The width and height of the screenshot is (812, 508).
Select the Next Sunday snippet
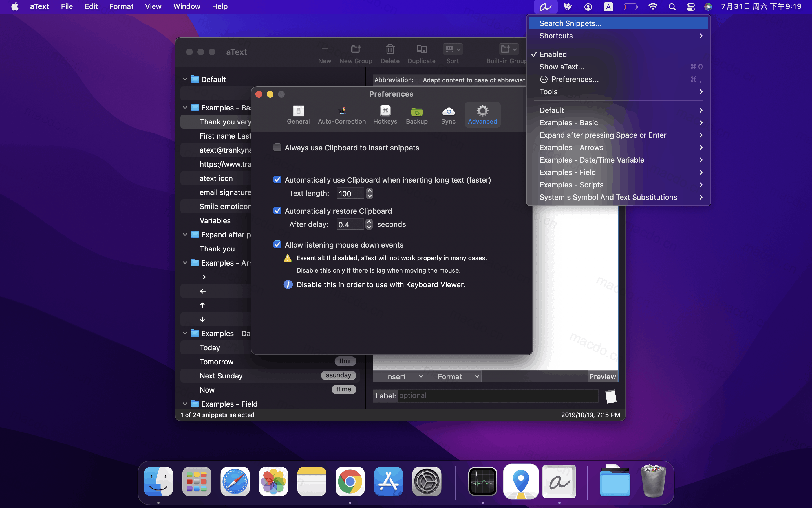[x=270, y=376]
